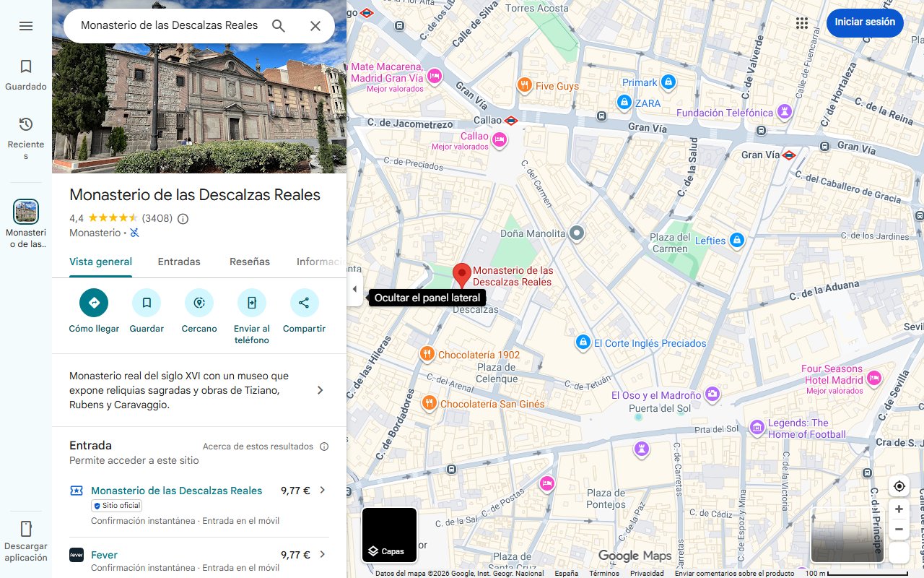Open the hamburger main menu

(26, 26)
